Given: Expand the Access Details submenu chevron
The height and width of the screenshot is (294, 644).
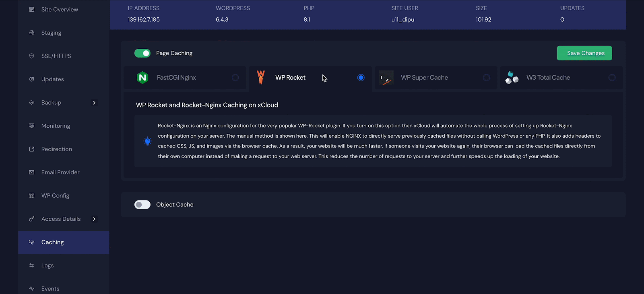Looking at the screenshot, I should tap(94, 219).
